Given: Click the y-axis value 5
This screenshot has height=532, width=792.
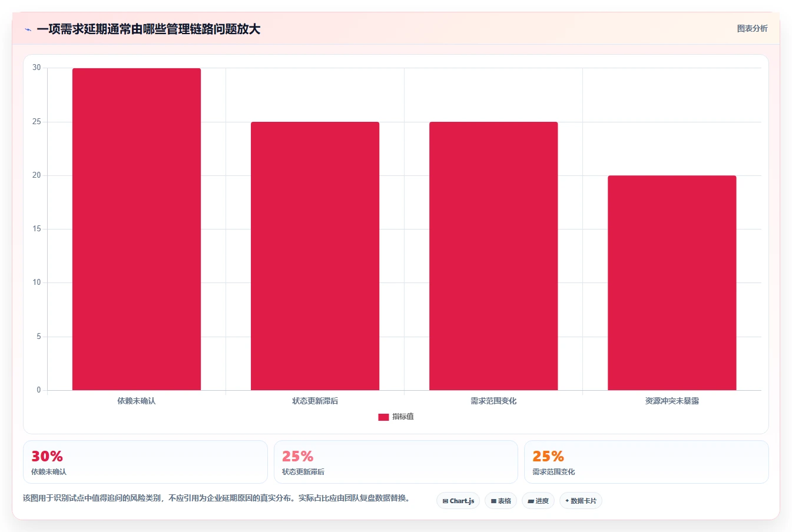Looking at the screenshot, I should click(39, 337).
